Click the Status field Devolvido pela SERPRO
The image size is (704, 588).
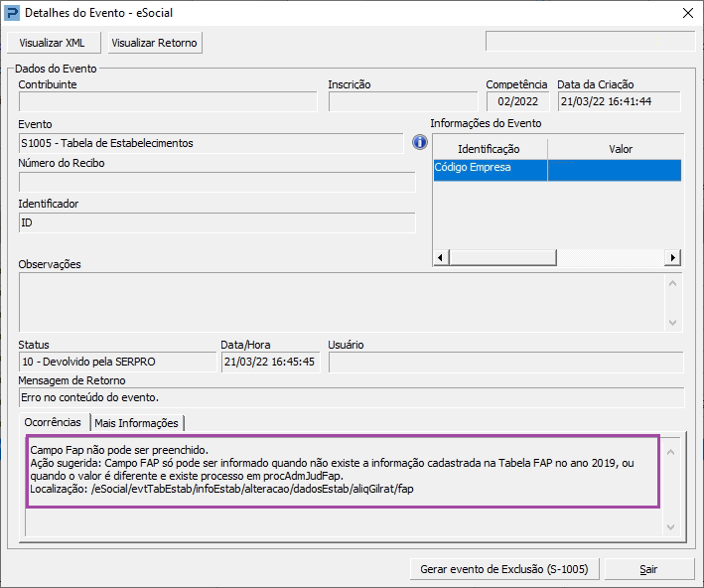pos(116,362)
